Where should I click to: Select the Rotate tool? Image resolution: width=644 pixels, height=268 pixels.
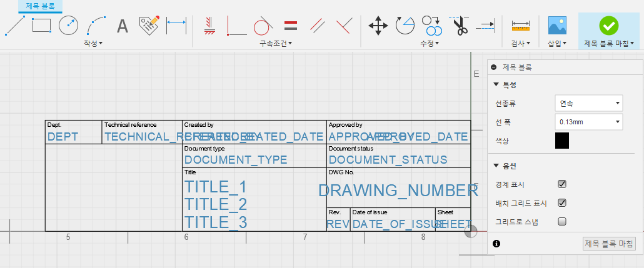click(405, 26)
